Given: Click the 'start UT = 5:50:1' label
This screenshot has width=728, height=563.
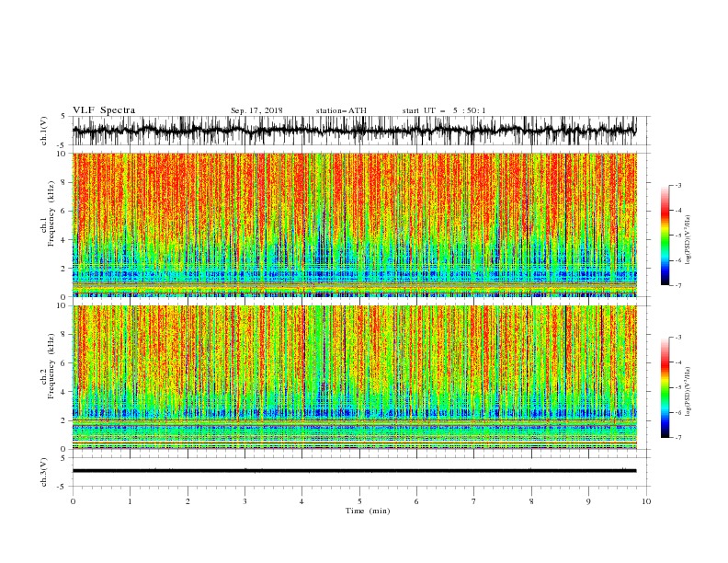Looking at the screenshot, I should [444, 110].
